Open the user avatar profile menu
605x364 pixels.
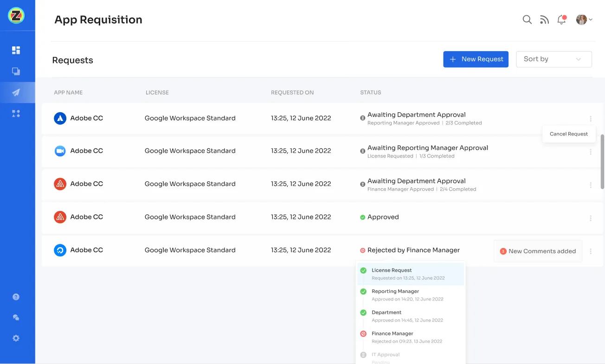(x=584, y=19)
